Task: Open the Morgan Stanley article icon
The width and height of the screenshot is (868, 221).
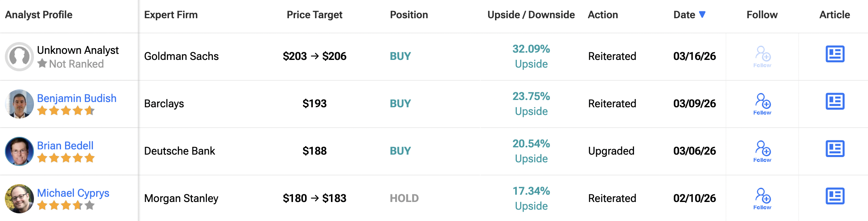Action: pos(835,196)
